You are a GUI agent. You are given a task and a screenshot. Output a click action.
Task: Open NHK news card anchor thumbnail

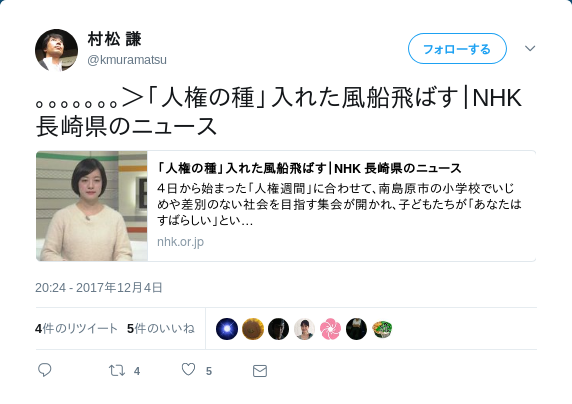[92, 206]
